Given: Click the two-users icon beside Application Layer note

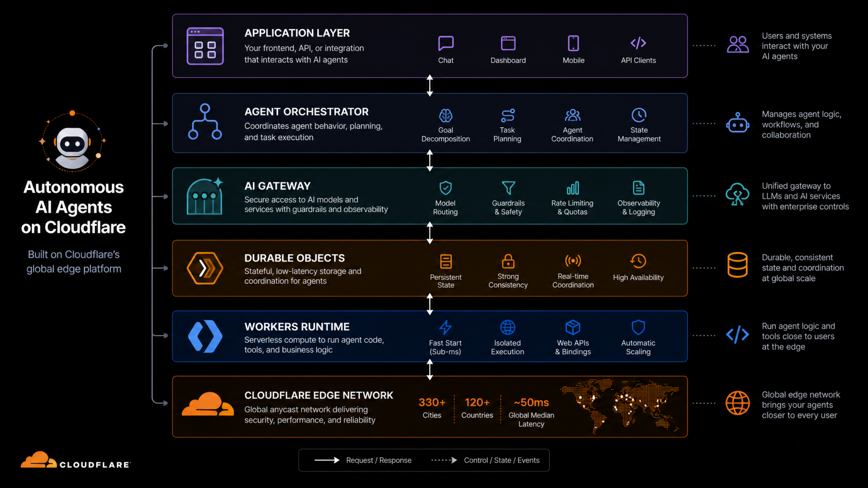Looking at the screenshot, I should [737, 44].
